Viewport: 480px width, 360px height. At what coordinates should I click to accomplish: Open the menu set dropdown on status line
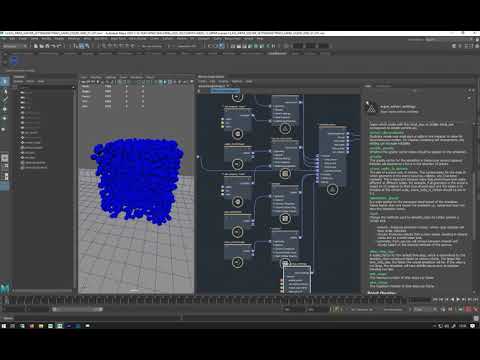pos(15,46)
